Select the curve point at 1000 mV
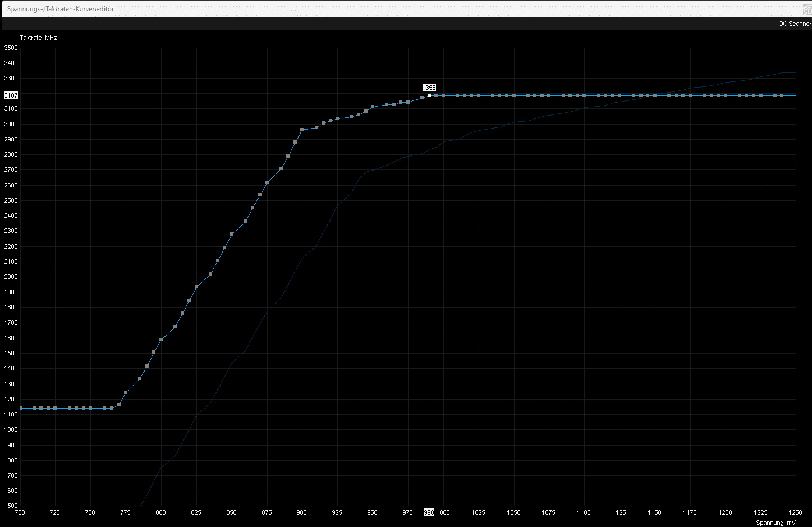The height and width of the screenshot is (527, 812). (x=443, y=95)
